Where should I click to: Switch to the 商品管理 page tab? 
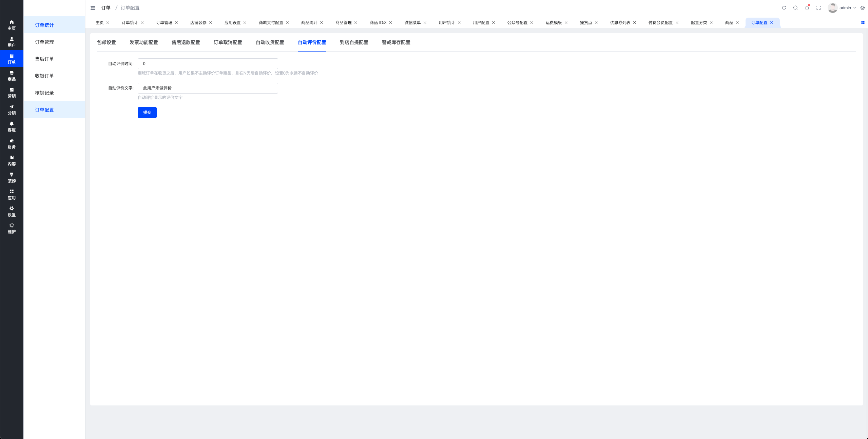343,23
